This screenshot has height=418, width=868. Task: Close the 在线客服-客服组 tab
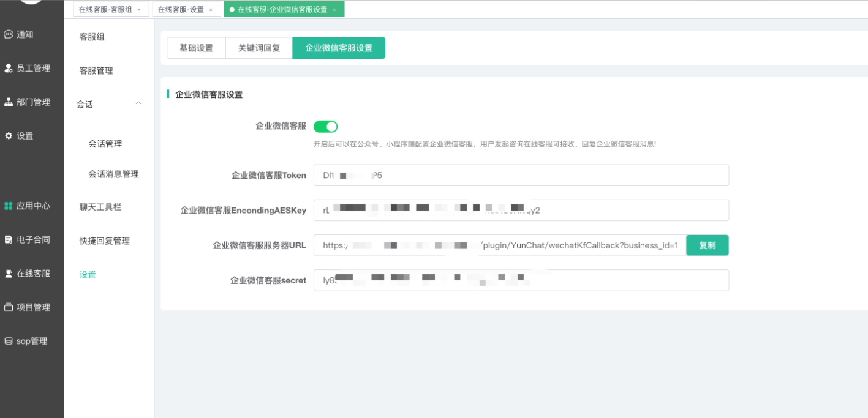pyautogui.click(x=139, y=10)
